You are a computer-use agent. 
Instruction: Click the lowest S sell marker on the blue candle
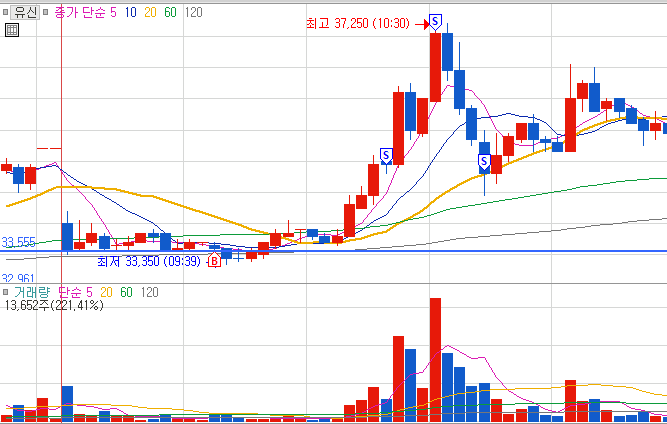click(484, 162)
